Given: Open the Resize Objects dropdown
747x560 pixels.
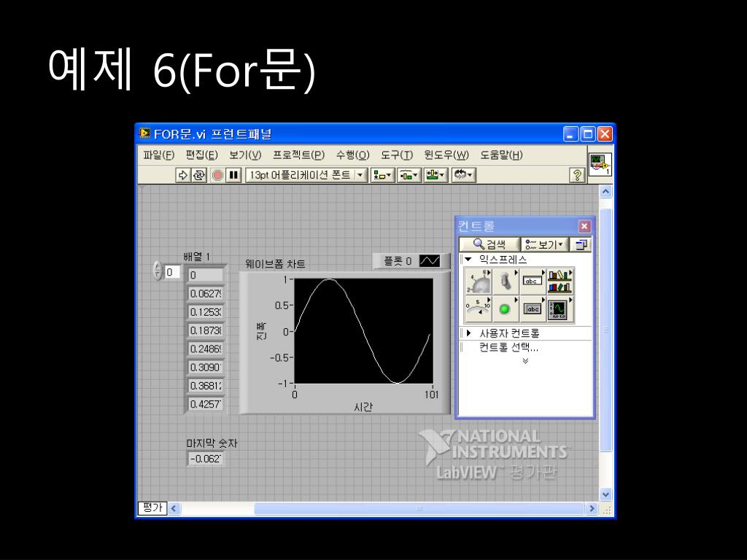Looking at the screenshot, I should click(436, 175).
